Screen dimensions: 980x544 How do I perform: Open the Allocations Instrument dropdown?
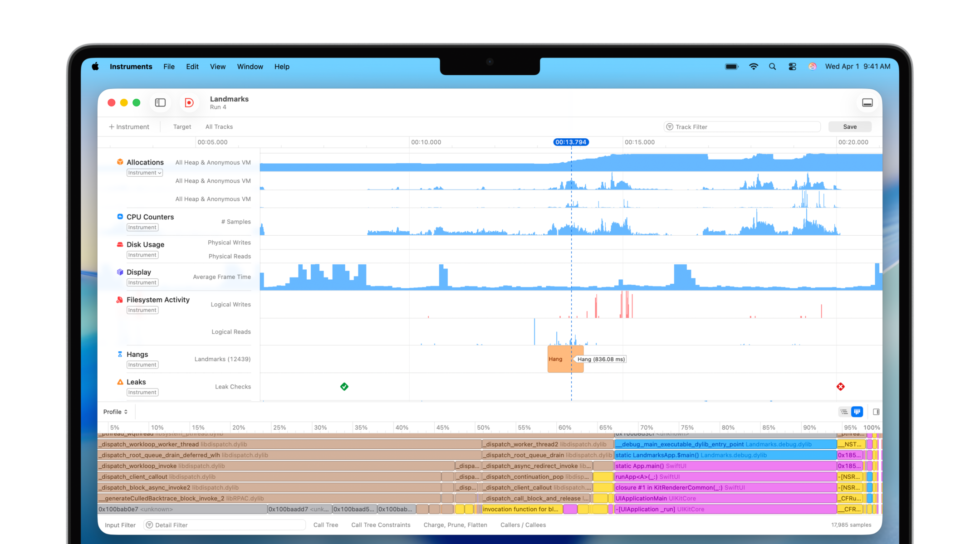144,173
